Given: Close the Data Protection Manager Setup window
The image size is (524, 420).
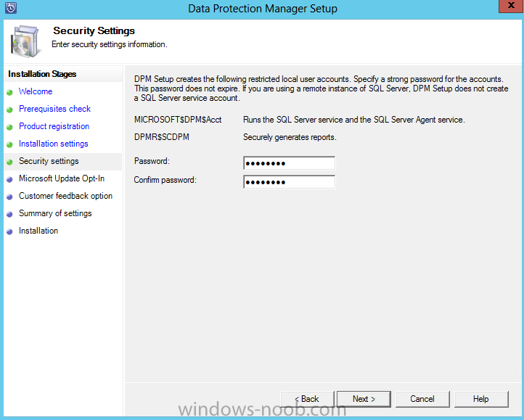Looking at the screenshot, I should (511, 6).
